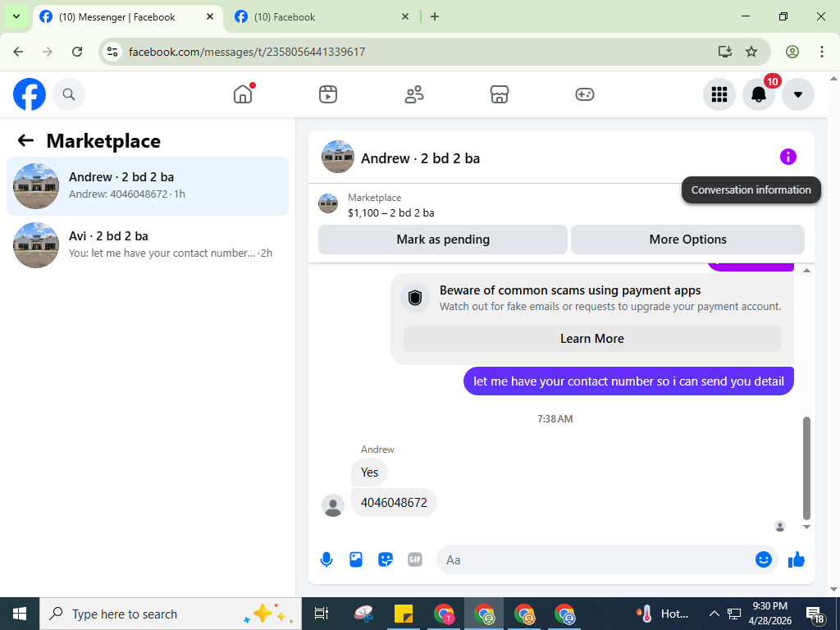The height and width of the screenshot is (630, 840).
Task: Click the back arrow beside Marketplace
Action: [x=25, y=140]
